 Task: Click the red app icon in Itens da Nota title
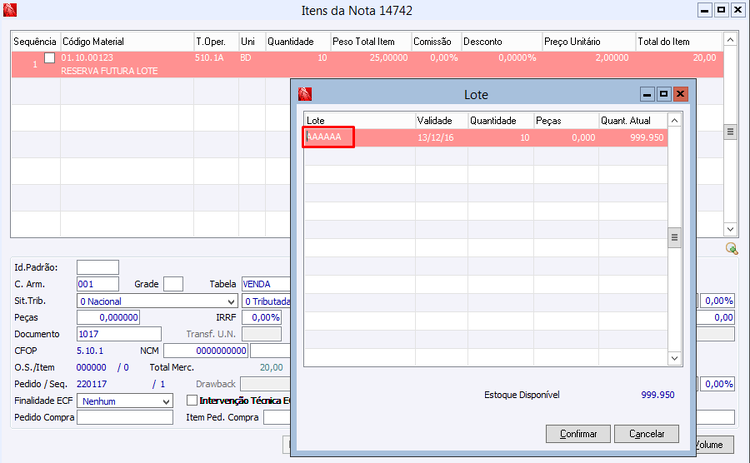click(10, 10)
